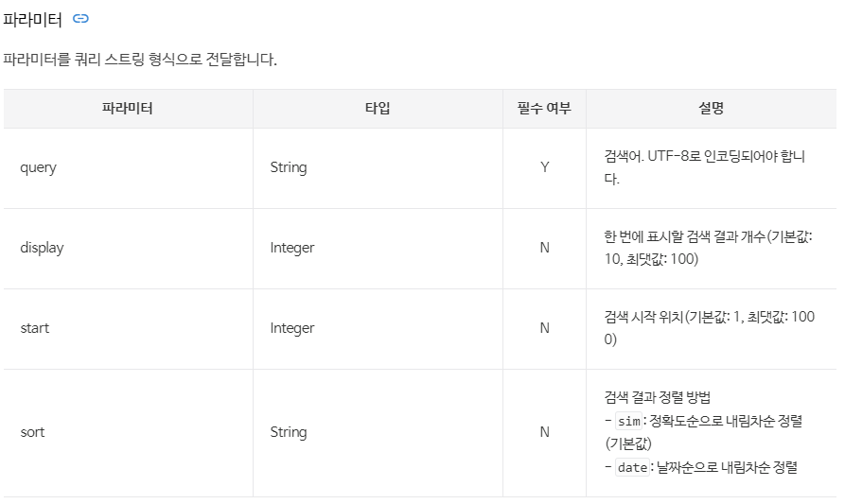Viewport: 845px width, 504px height.
Task: Click the 파라미터 column header
Action: (128, 109)
